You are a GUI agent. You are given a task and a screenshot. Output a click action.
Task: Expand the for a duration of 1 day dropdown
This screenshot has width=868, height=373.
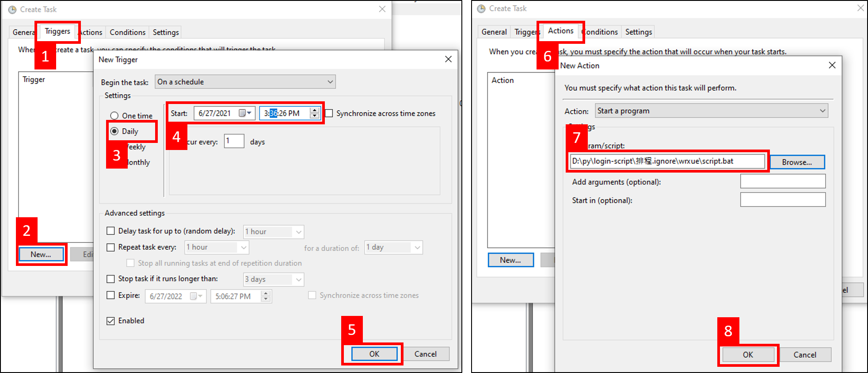tap(394, 247)
